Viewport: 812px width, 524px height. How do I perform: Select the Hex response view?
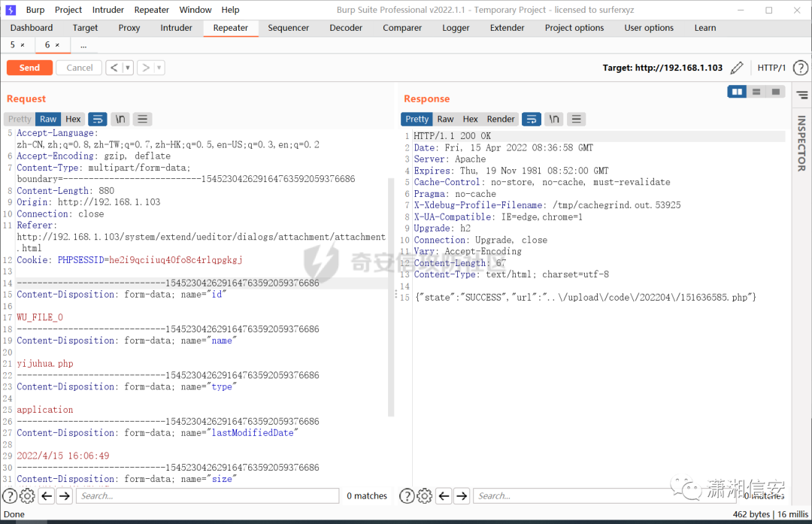470,119
